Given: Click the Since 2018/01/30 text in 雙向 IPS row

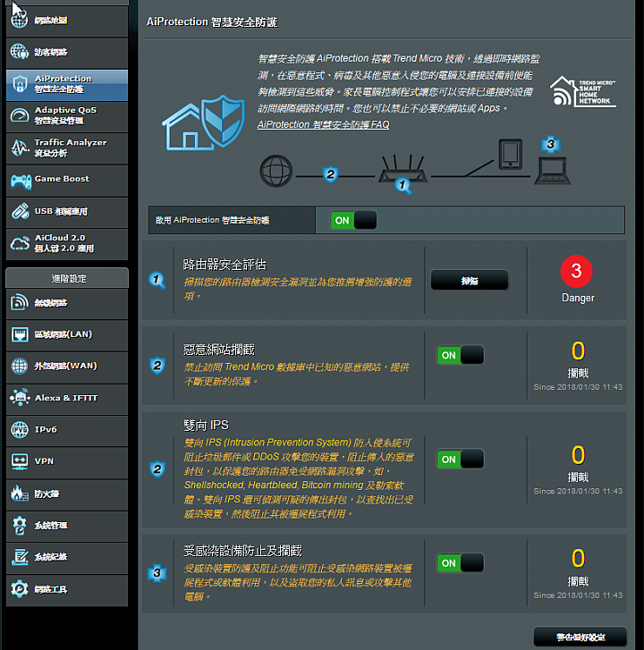Looking at the screenshot, I should [x=578, y=491].
